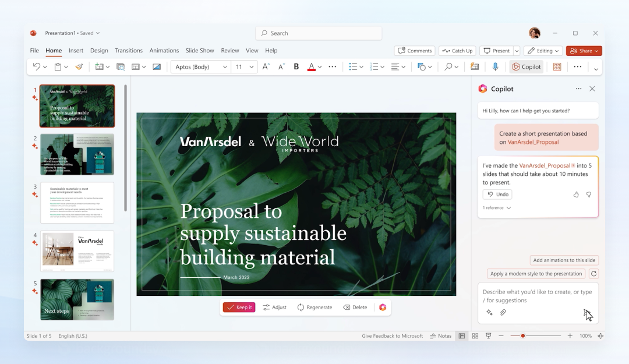
Task: Click Undo in Copilot response
Action: [497, 195]
